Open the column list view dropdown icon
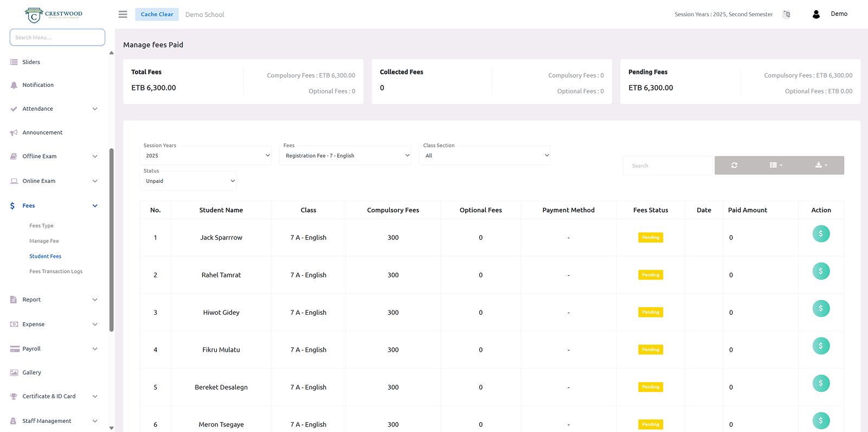The image size is (868, 432). click(776, 166)
